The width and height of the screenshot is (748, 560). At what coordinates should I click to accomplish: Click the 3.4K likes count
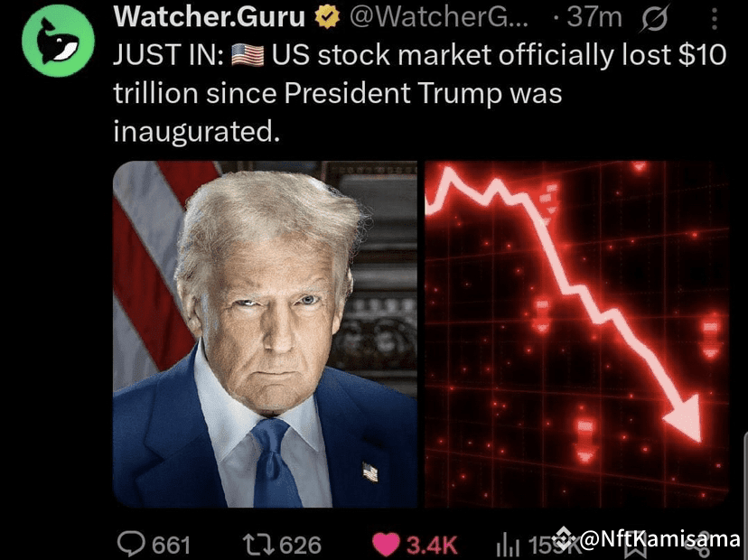tap(432, 545)
